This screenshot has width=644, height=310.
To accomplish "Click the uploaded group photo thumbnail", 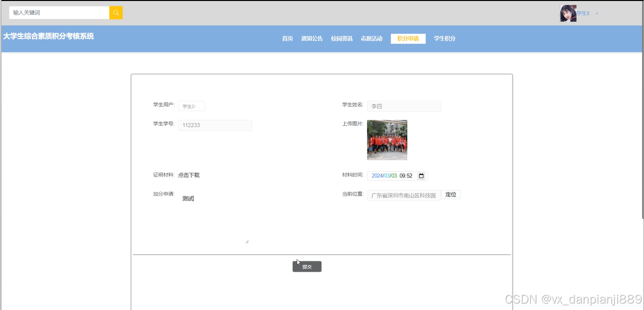I will [387, 140].
